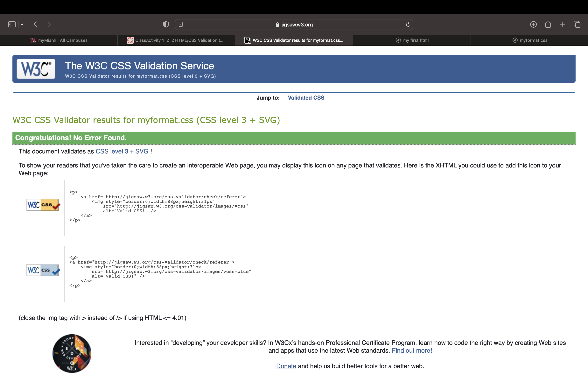This screenshot has width=588, height=382.
Task: Open the Share menu icon
Action: click(548, 24)
